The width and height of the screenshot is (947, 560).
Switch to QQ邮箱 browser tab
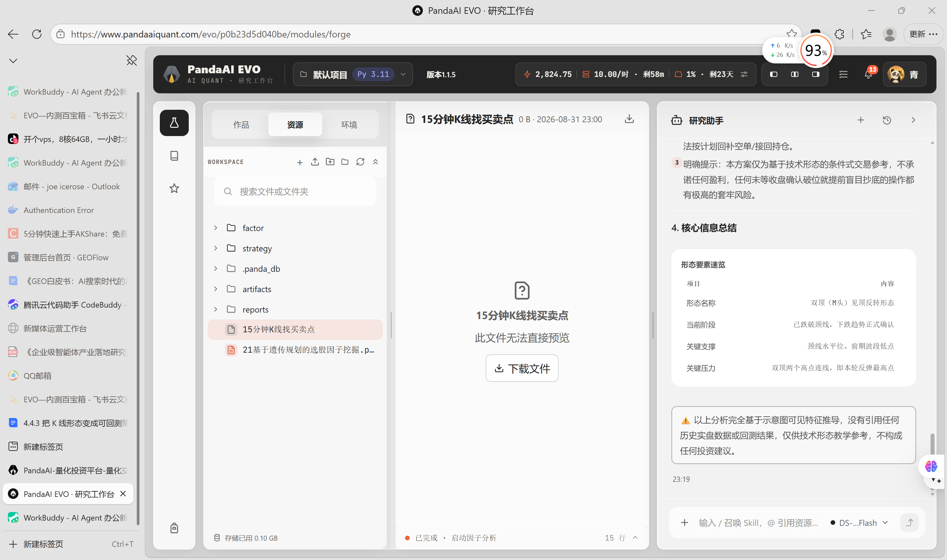tap(69, 376)
